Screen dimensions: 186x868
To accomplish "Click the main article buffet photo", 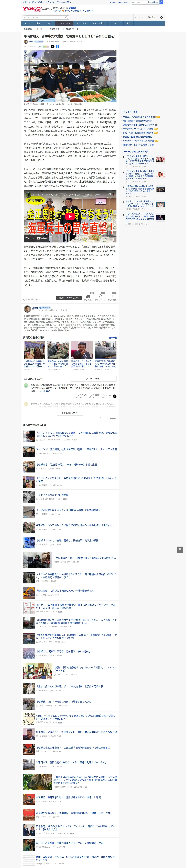I will tap(70, 76).
